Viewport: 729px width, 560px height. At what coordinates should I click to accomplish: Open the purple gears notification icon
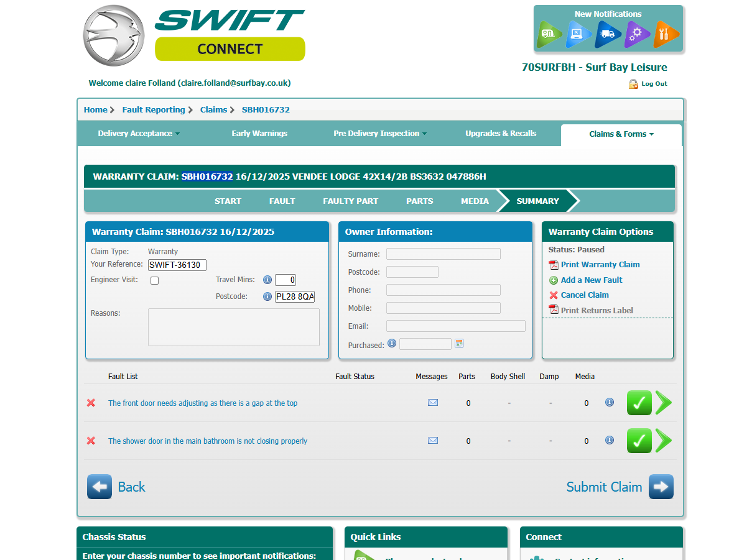coord(636,34)
